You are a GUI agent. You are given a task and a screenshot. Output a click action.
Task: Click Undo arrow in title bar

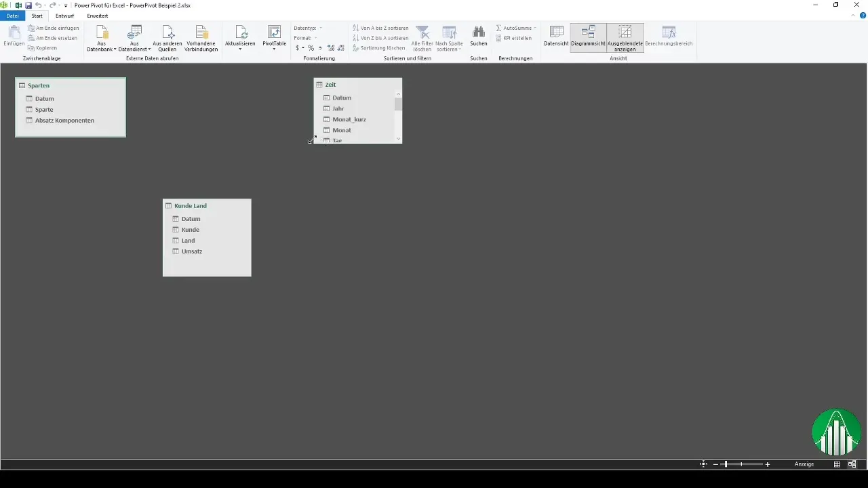39,5
